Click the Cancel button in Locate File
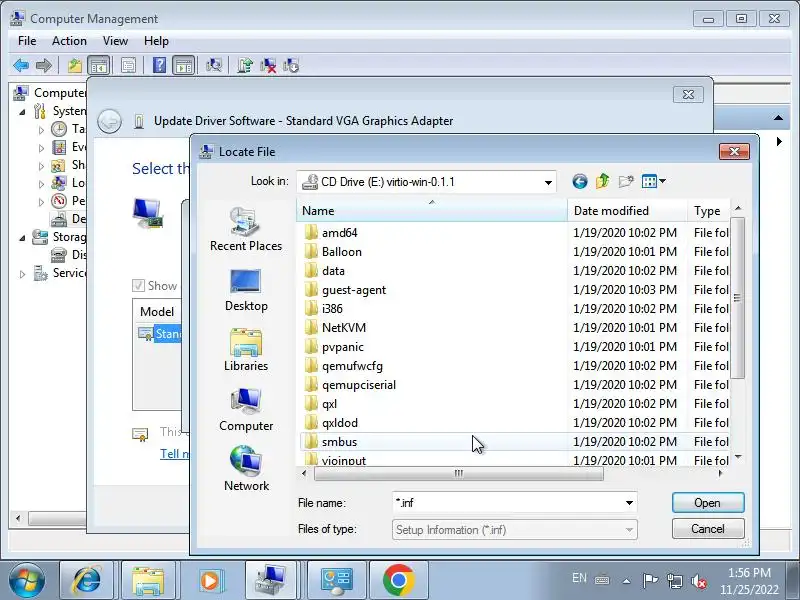This screenshot has width=800, height=600. [708, 529]
